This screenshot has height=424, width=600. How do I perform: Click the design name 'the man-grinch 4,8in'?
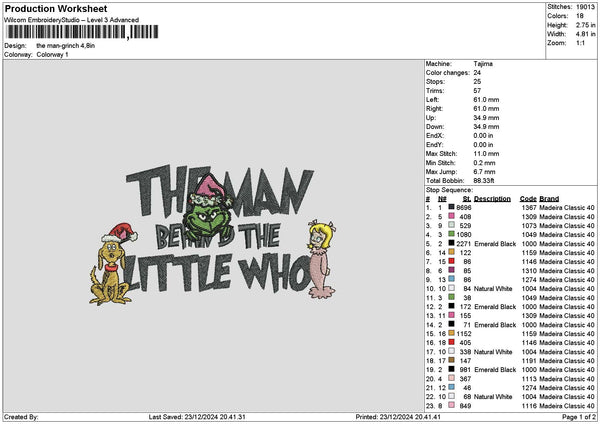(x=66, y=46)
